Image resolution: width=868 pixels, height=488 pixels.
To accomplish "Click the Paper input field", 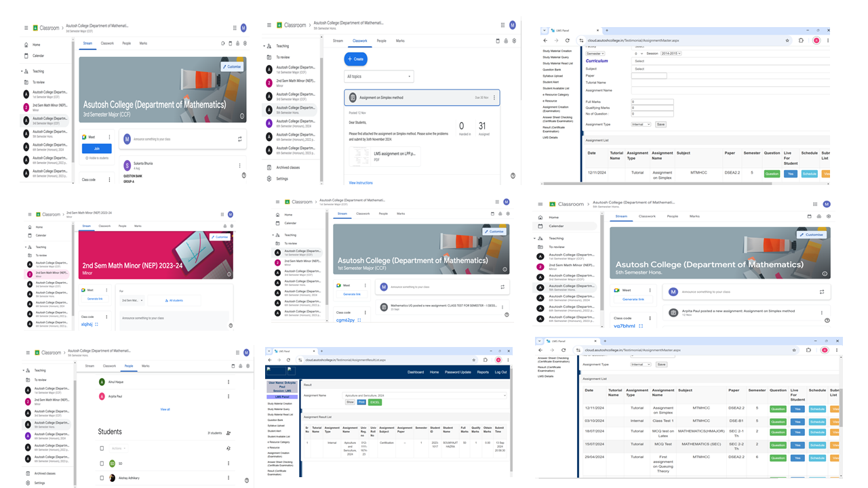I will [x=649, y=75].
